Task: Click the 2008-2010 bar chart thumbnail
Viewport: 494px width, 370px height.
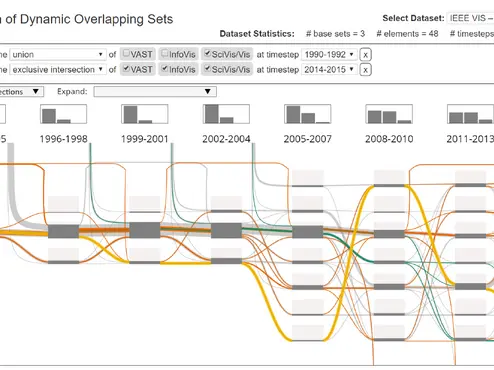Action: 389,114
